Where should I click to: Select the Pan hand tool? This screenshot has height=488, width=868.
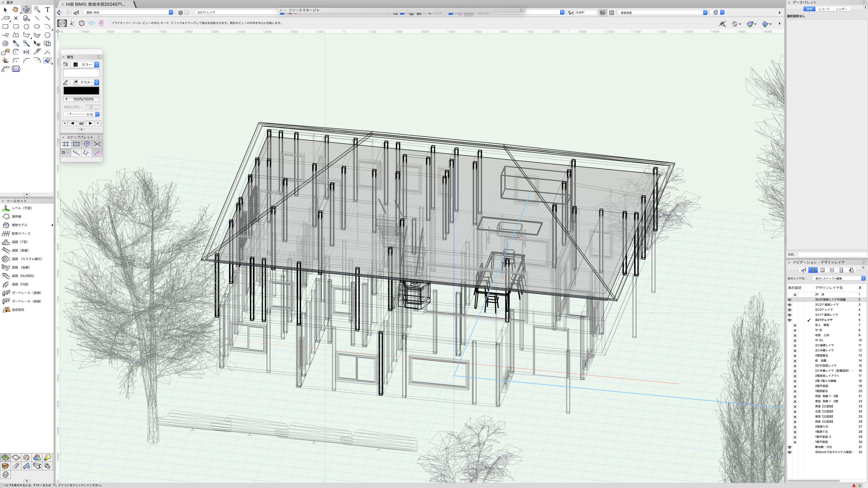point(15,9)
